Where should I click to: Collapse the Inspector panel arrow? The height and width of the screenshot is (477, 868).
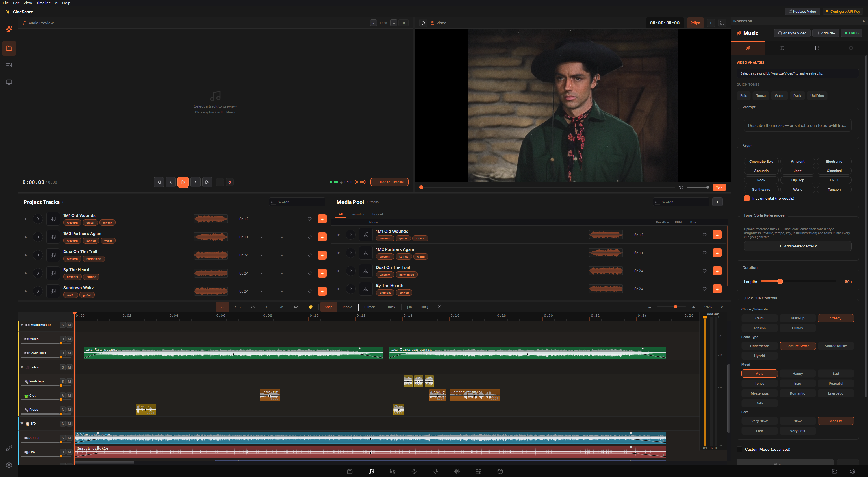pos(863,21)
